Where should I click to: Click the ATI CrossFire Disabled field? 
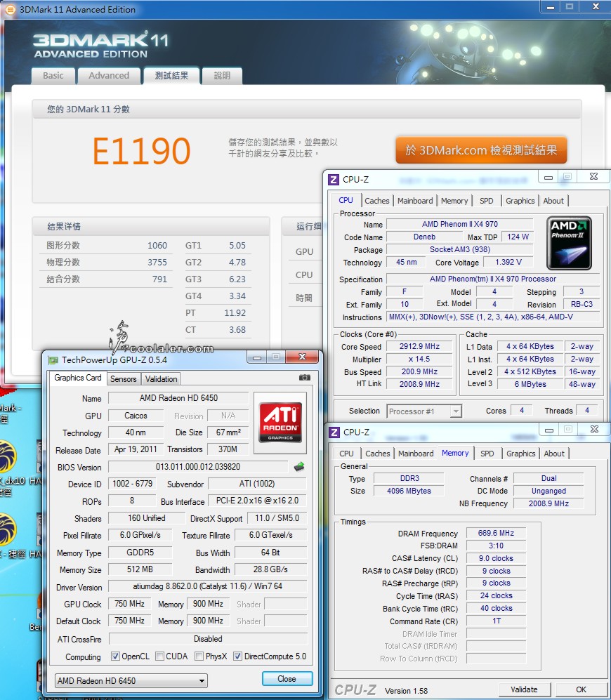pyautogui.click(x=208, y=639)
